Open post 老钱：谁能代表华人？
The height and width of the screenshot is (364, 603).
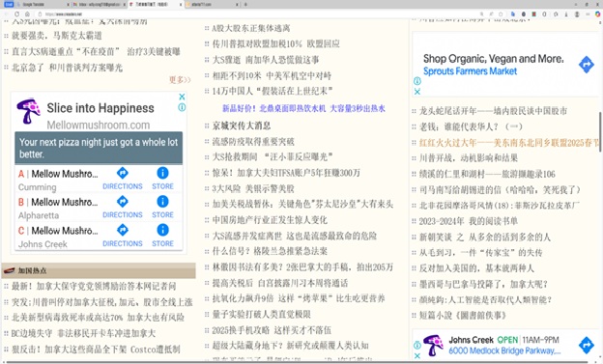coord(471,126)
